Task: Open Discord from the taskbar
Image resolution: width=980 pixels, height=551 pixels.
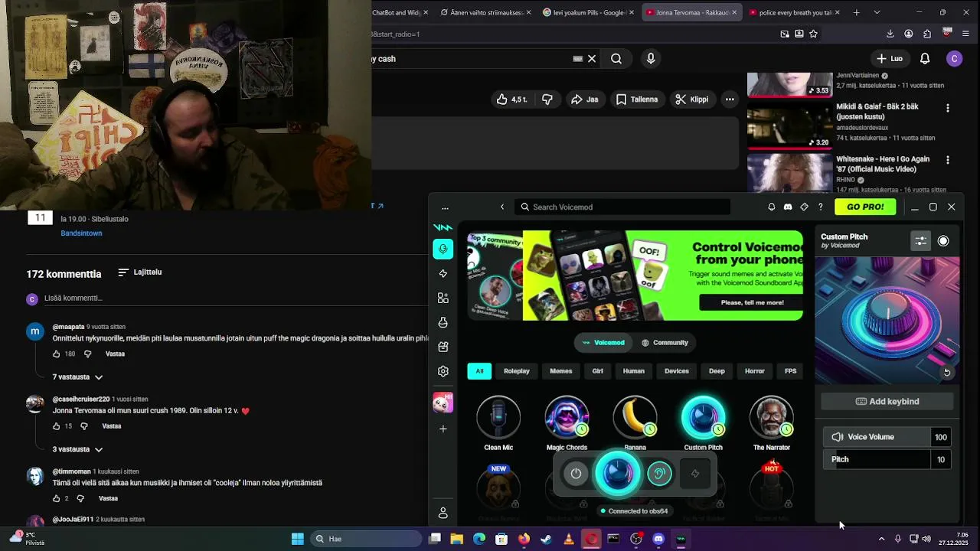Action: pos(658,539)
